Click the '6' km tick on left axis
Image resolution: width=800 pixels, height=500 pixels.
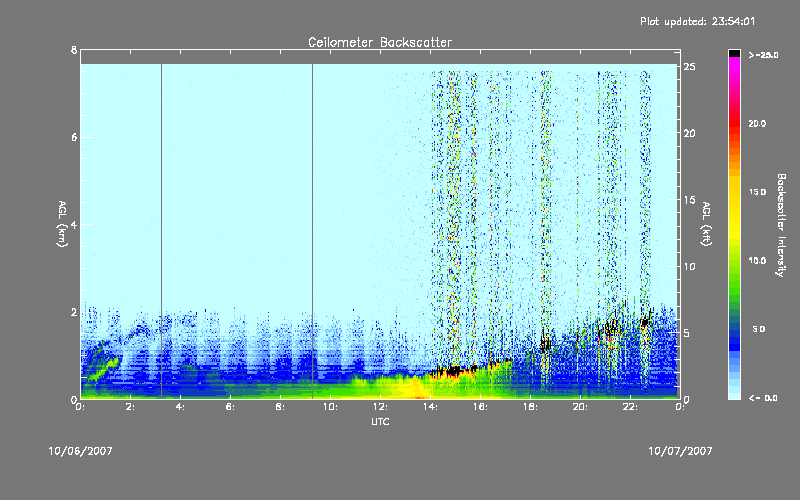pos(74,137)
